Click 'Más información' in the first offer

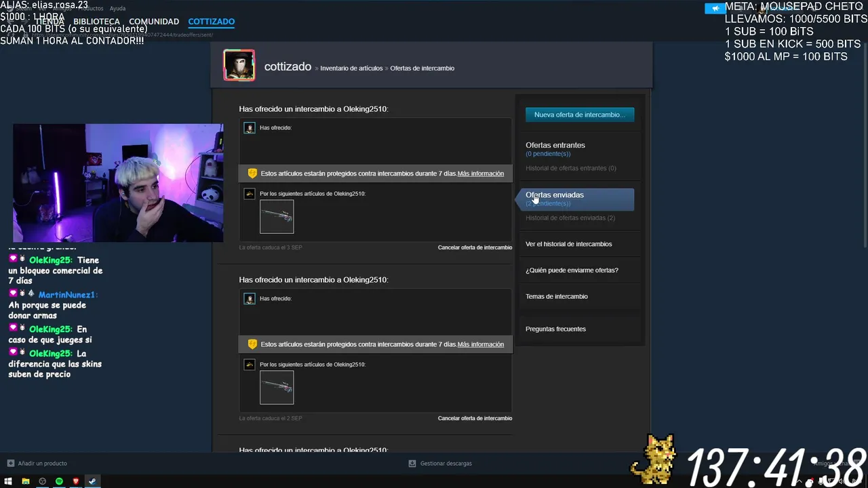coord(481,174)
